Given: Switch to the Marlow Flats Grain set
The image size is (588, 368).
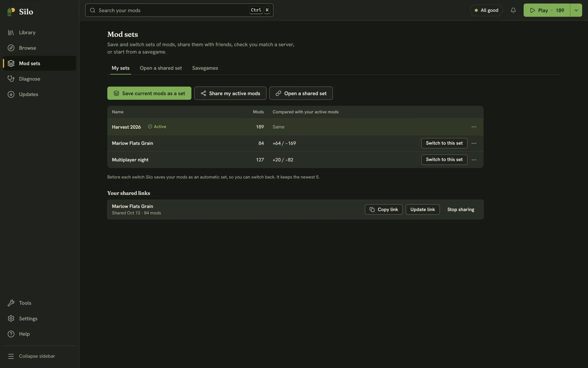Looking at the screenshot, I should tap(444, 143).
